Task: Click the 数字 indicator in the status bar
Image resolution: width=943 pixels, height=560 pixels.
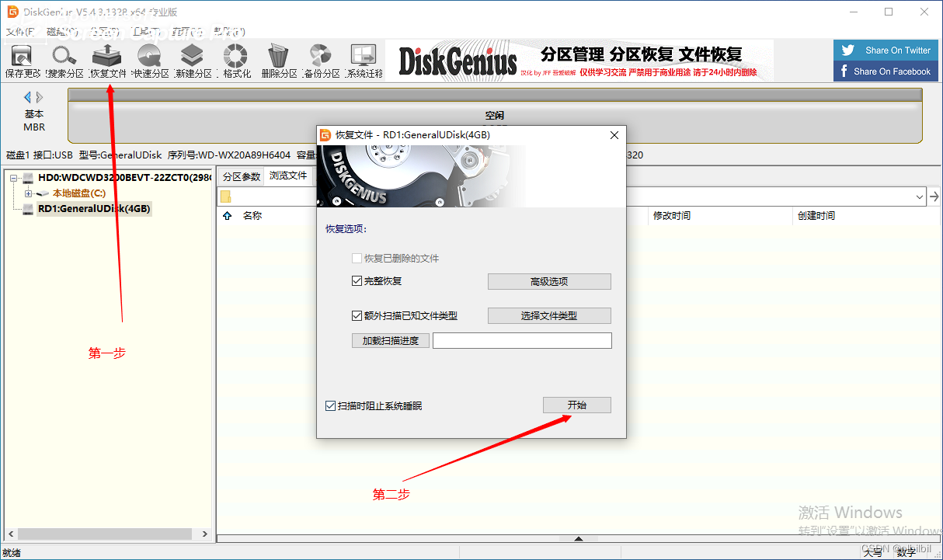Action: pos(906,553)
